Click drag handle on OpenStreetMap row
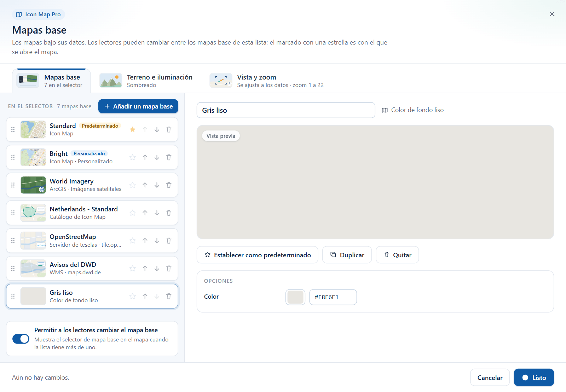566x392 pixels. pos(13,241)
